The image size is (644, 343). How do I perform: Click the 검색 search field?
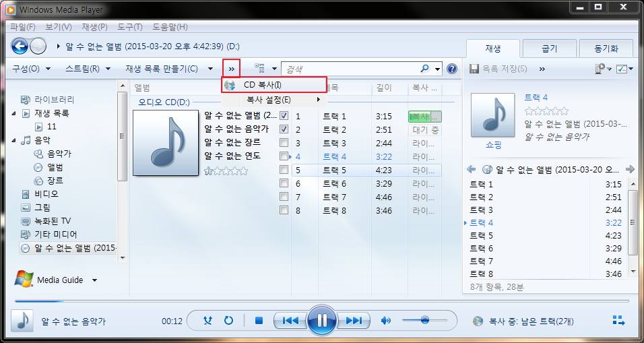click(x=351, y=69)
